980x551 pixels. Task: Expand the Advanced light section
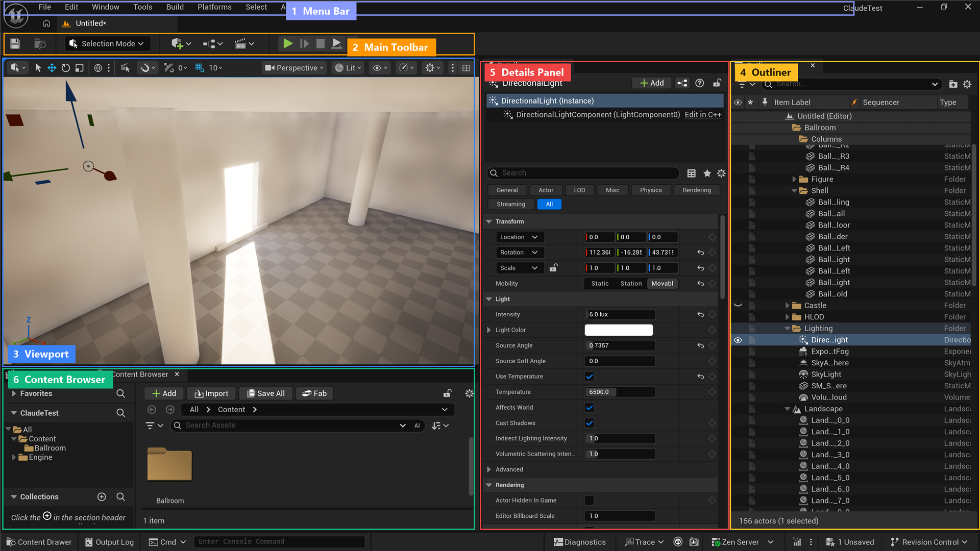point(489,470)
